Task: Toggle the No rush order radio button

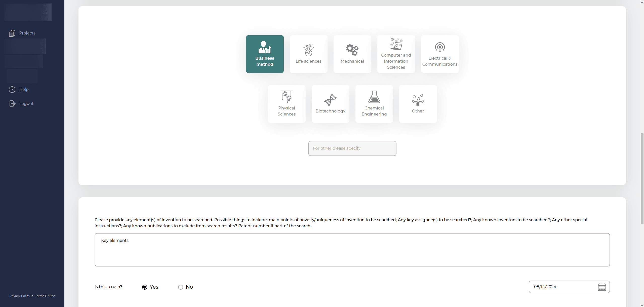Action: pos(181,287)
